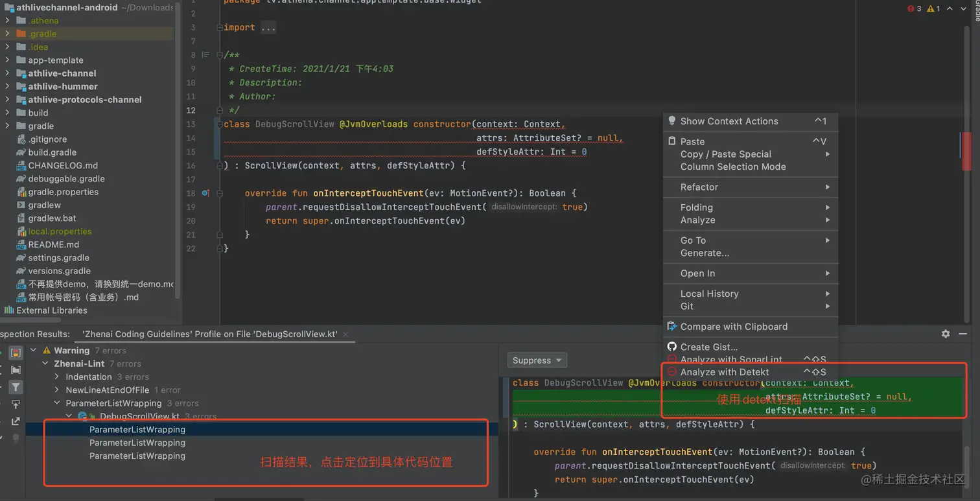Image resolution: width=980 pixels, height=501 pixels.
Task: Select the first ParameterListWrapping result row
Action: 262,430
